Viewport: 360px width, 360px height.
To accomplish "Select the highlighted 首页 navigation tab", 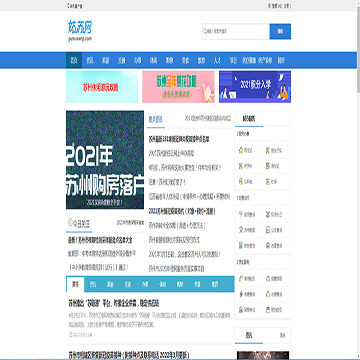I will [74, 61].
